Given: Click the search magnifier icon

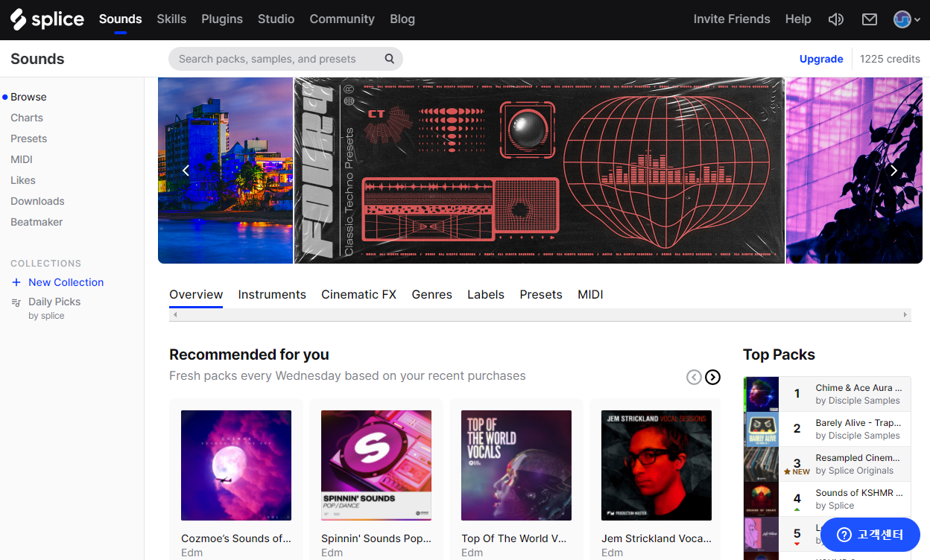Looking at the screenshot, I should [x=389, y=59].
